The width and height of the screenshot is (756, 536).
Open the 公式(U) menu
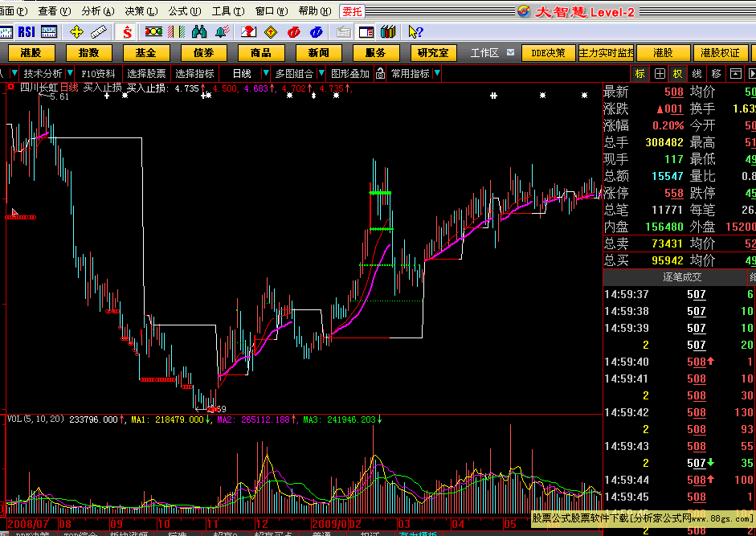pyautogui.click(x=185, y=11)
